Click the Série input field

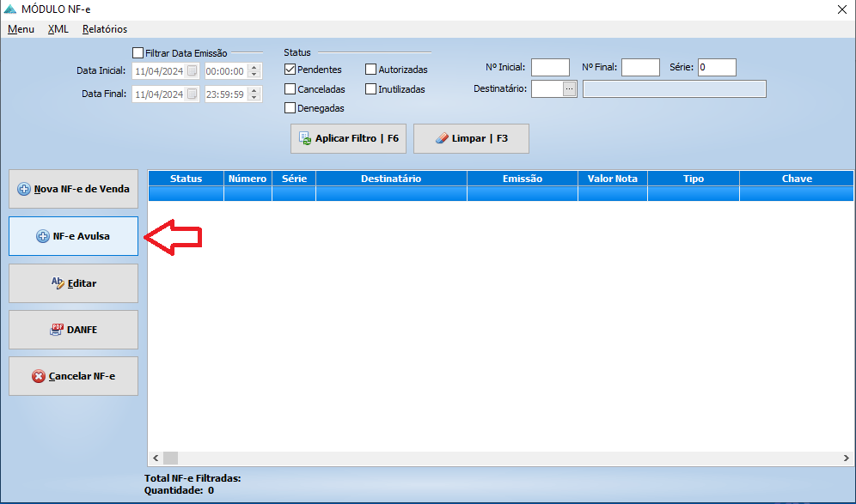click(717, 67)
